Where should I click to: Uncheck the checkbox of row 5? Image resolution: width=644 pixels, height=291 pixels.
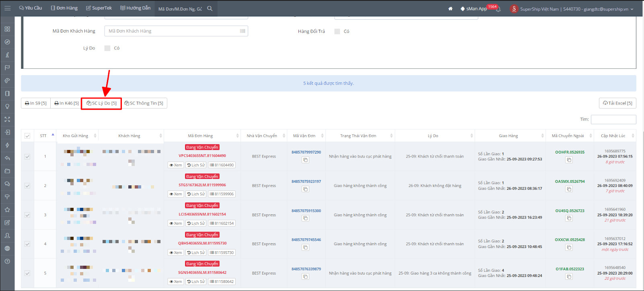pyautogui.click(x=27, y=273)
